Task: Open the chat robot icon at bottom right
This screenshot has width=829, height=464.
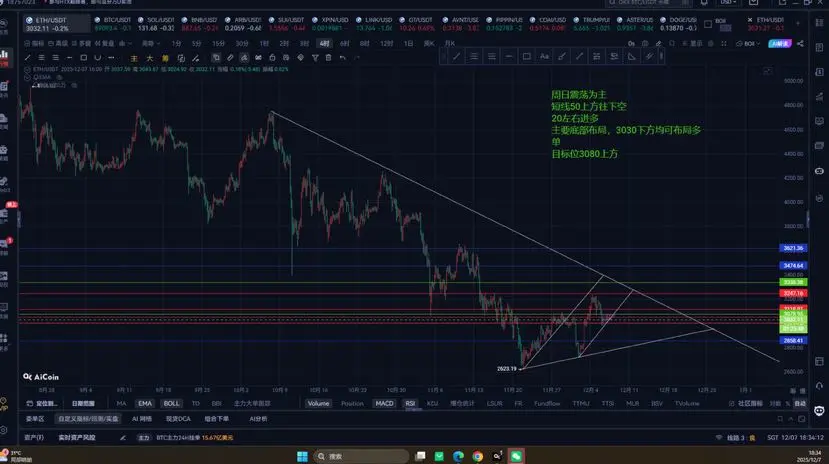Action: coord(819,411)
